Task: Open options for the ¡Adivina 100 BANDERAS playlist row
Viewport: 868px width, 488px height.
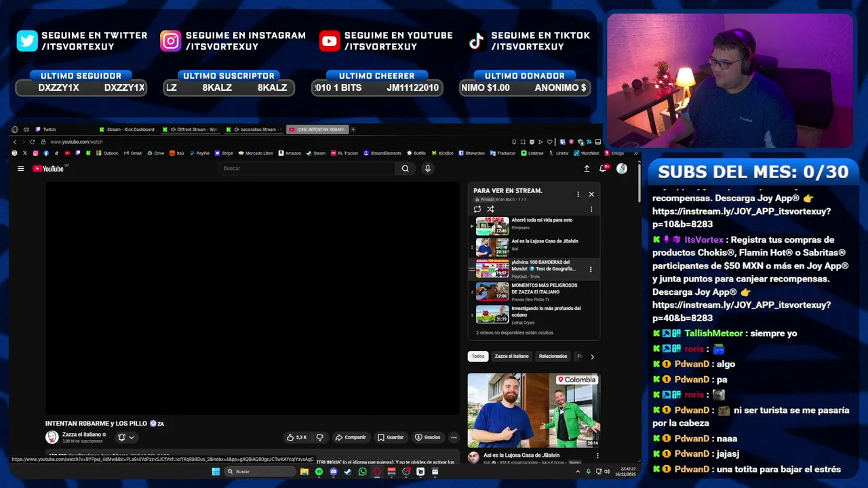Action: point(591,269)
